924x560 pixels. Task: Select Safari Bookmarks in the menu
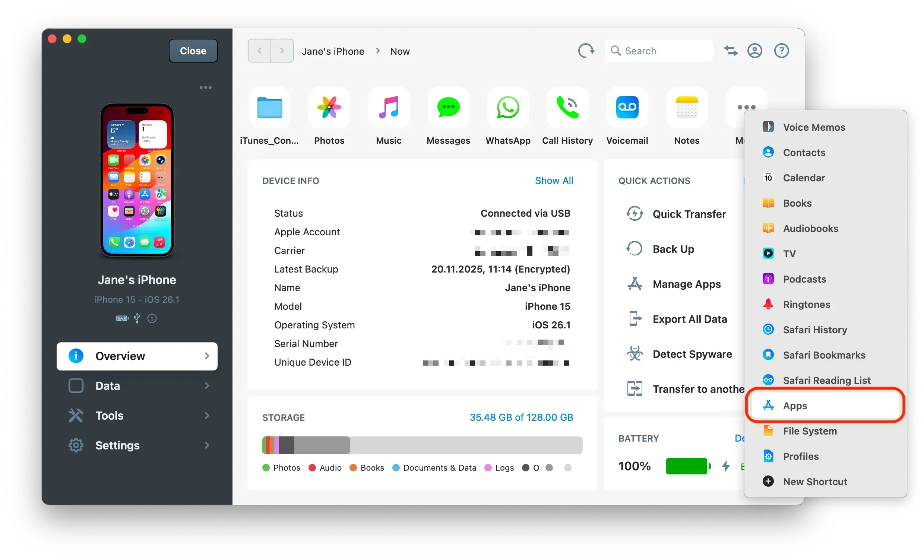tap(824, 355)
